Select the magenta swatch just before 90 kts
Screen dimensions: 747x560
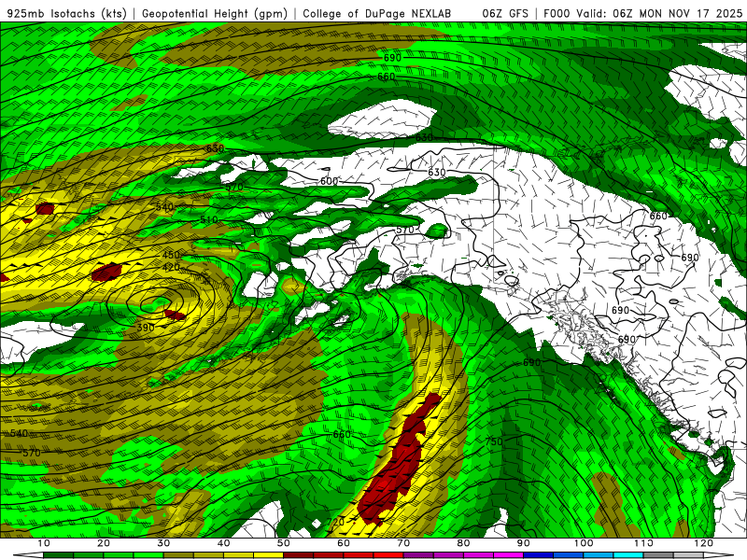pyautogui.click(x=508, y=555)
